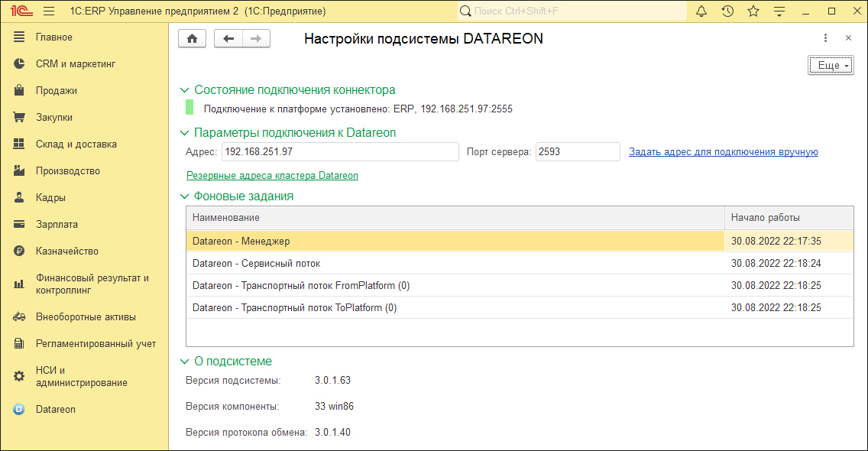Open Резервные адреса кластера Datareon link
Image resolution: width=868 pixels, height=451 pixels.
272,176
